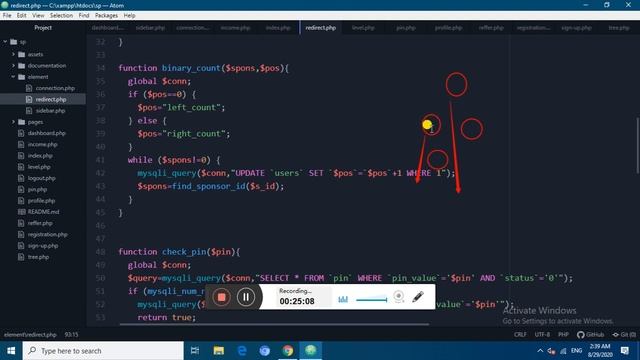Click the audio level bars icon in the recorder bar
The width and height of the screenshot is (640, 360).
click(343, 299)
